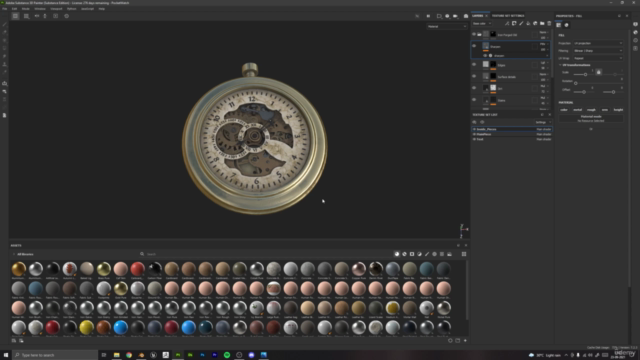The height and width of the screenshot is (360, 640).
Task: Select the Autumn Leaf material thumbnail
Action: point(70,269)
